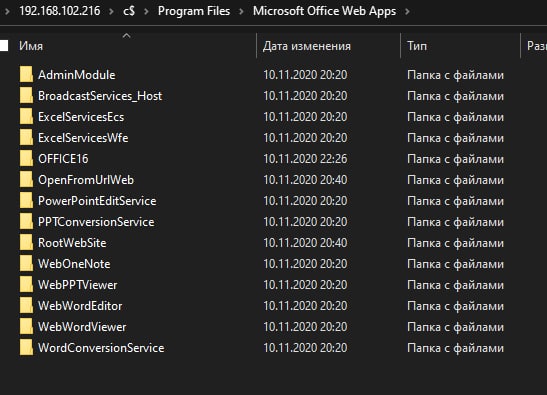Image resolution: width=547 pixels, height=395 pixels.
Task: Select the PPTConversionService folder icon
Action: point(26,222)
